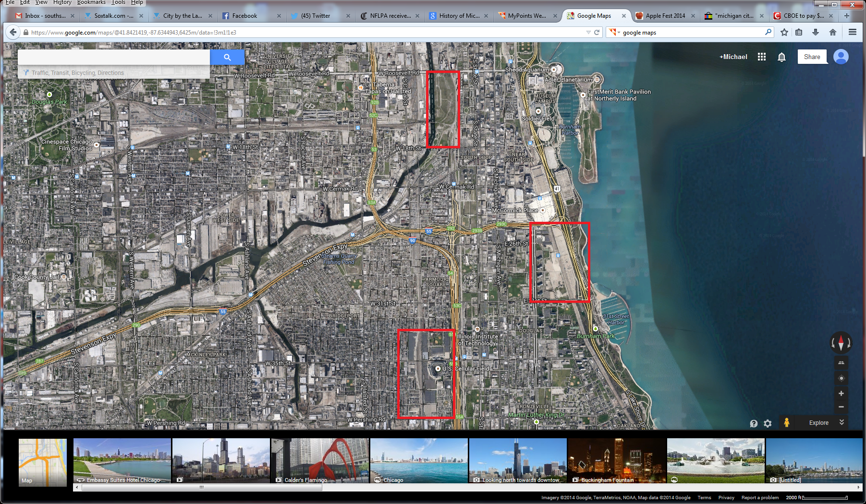Collapse the Explore photo panel
The width and height of the screenshot is (866, 504).
point(842,422)
